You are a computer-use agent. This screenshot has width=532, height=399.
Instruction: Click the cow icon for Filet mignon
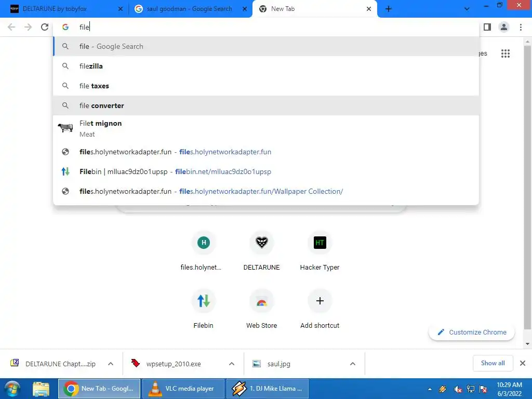point(65,128)
